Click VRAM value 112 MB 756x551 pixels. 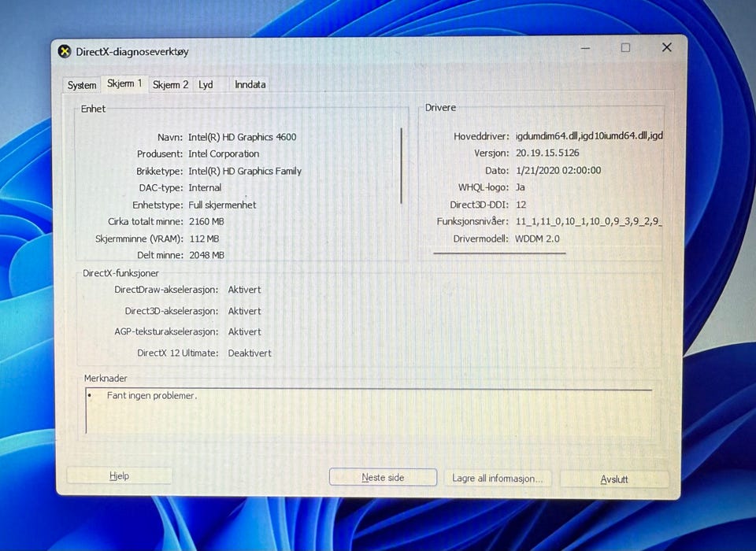coord(204,239)
